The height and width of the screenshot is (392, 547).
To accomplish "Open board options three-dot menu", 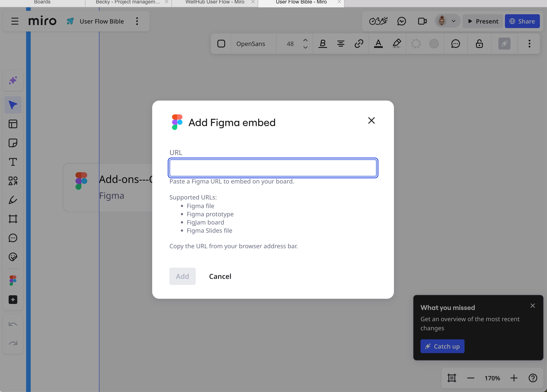I will pos(137,21).
